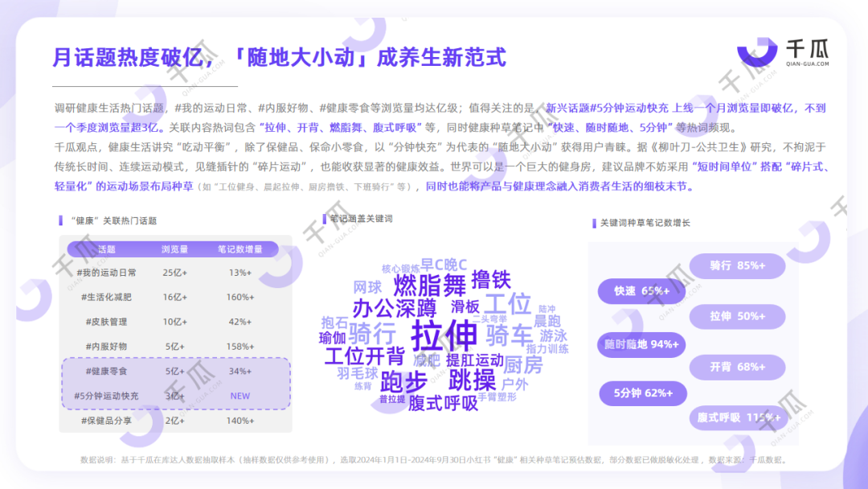Click 游泳 in the word cloud

[553, 335]
